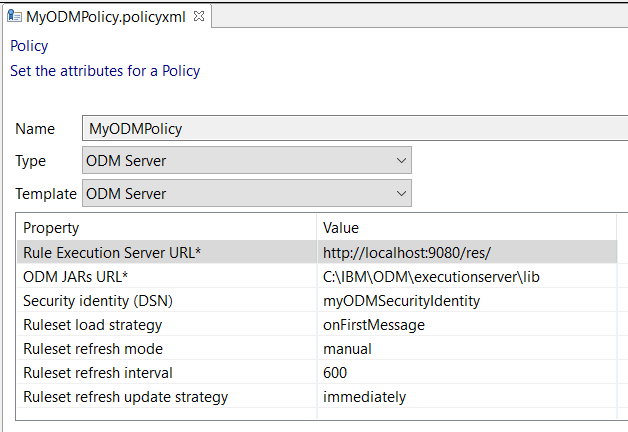628x432 pixels.
Task: Click the policy file icon on the MyODMPolicy.policyxml tab
Action: [x=14, y=16]
